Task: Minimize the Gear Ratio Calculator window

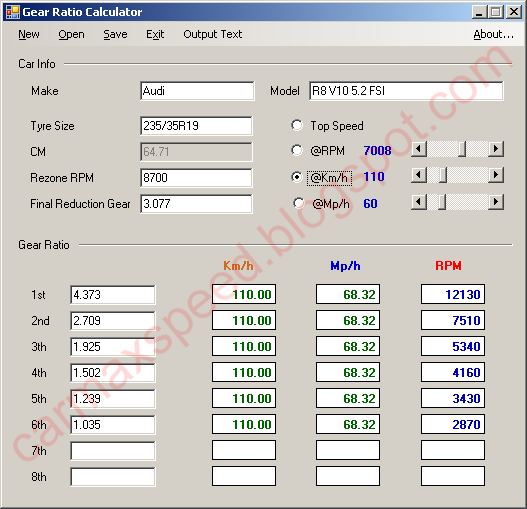Action: (x=479, y=12)
